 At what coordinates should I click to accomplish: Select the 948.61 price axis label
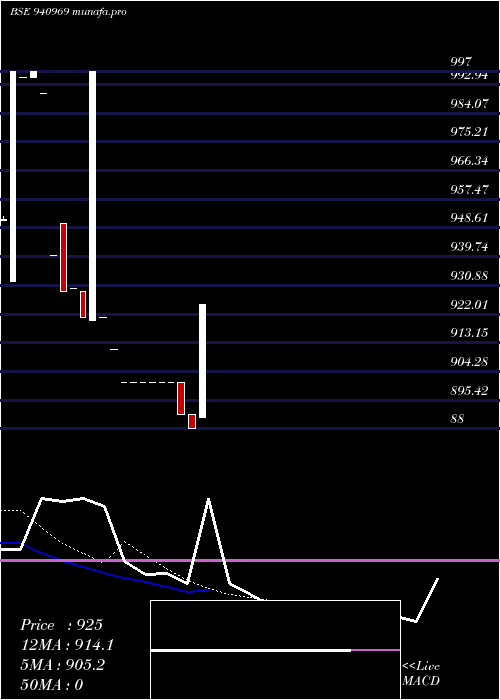(469, 218)
